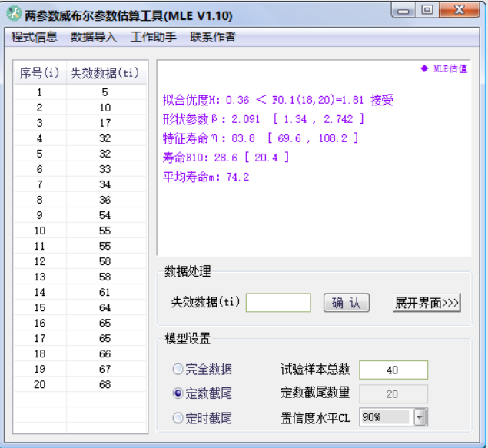Close the window

pyautogui.click(x=460, y=10)
